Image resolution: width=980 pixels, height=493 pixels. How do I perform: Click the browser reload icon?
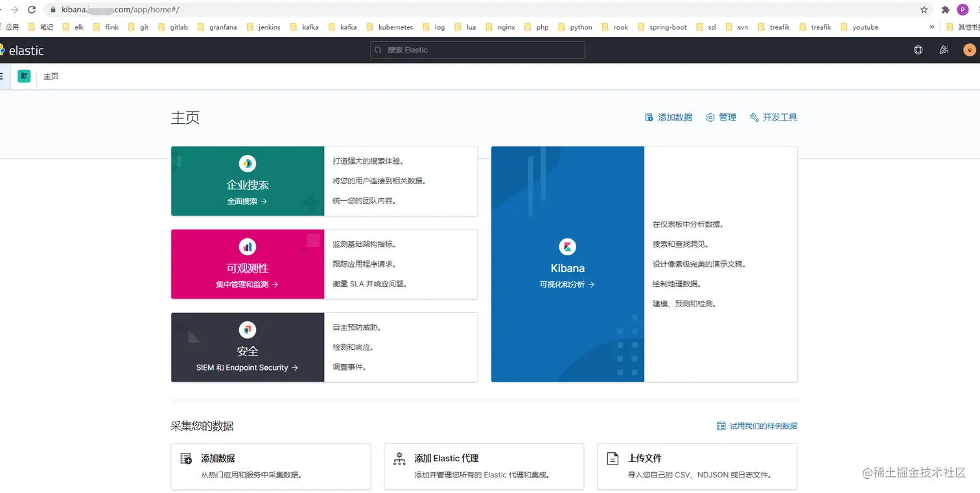pos(31,10)
